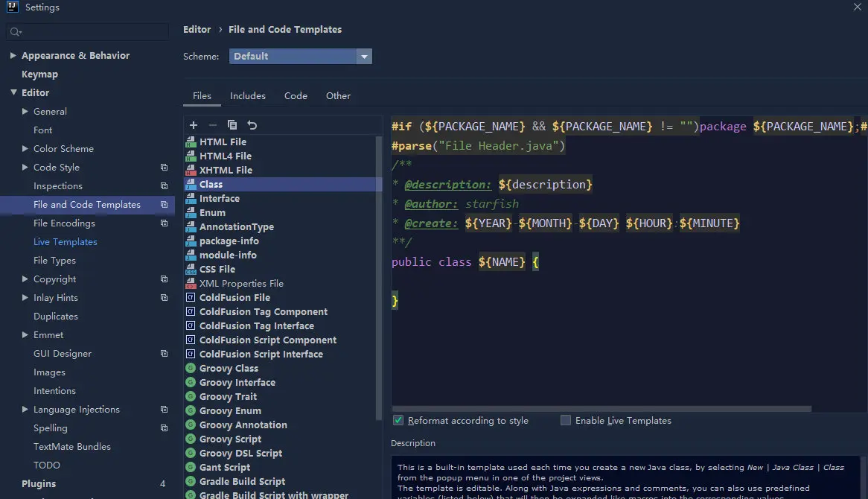Image resolution: width=868 pixels, height=499 pixels.
Task: Click the per-project icon beside Code Style
Action: point(164,168)
